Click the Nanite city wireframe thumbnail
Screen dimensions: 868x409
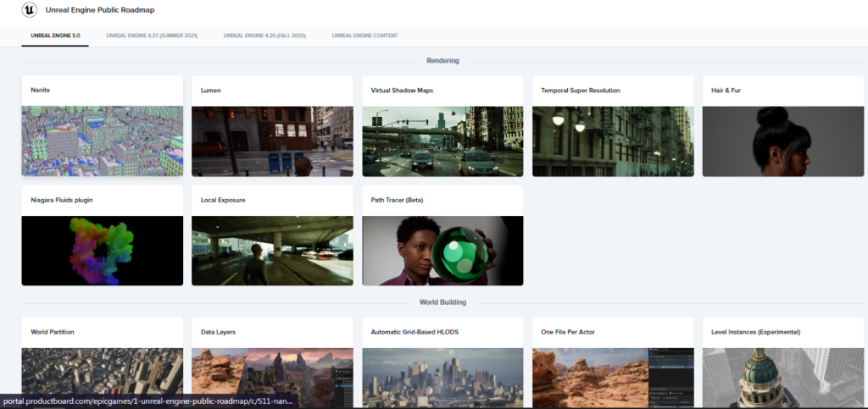click(103, 141)
